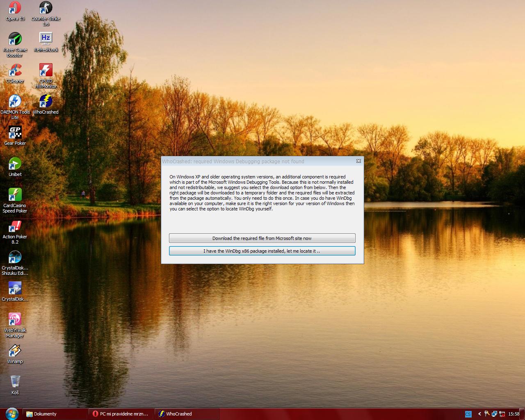Screen dimensions: 525x420
Task: Close the WhoCrashed debugging package dialog
Action: point(358,161)
